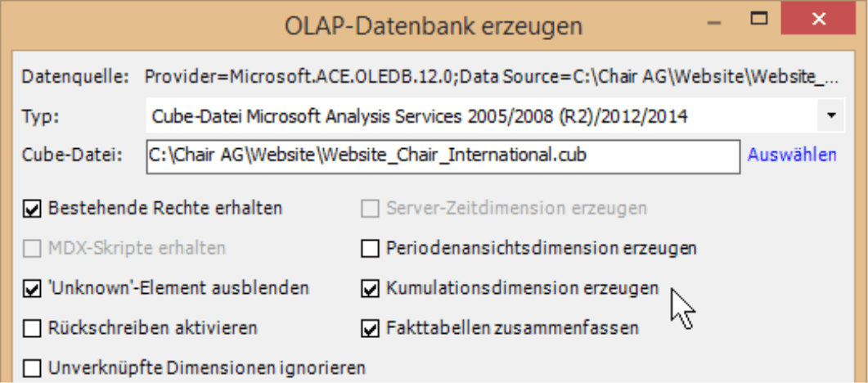Open the Typ dropdown arrow

(831, 116)
